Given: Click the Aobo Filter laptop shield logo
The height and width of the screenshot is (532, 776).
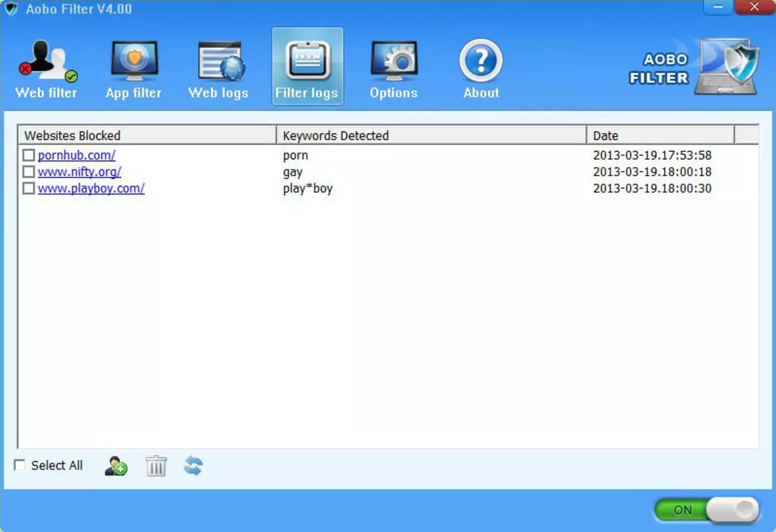Looking at the screenshot, I should 727,66.
